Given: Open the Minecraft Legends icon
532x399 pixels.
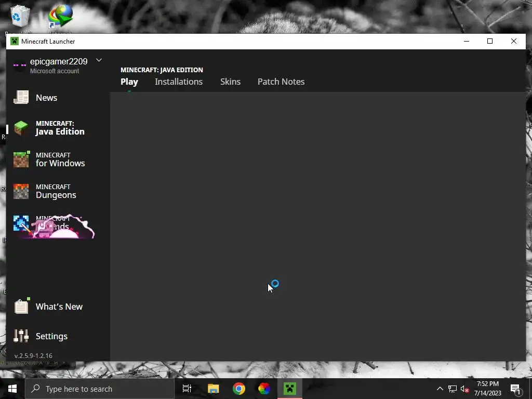Looking at the screenshot, I should click(21, 223).
